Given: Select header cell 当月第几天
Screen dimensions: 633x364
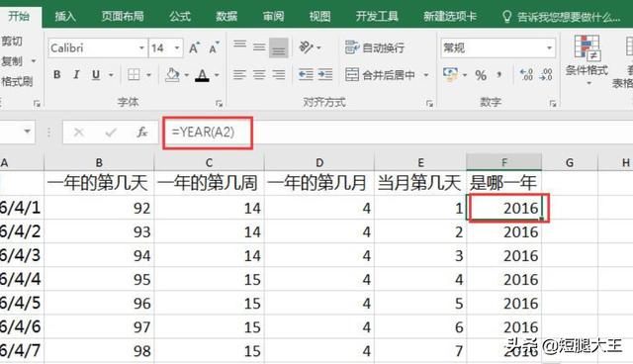Looking at the screenshot, I should point(420,183).
